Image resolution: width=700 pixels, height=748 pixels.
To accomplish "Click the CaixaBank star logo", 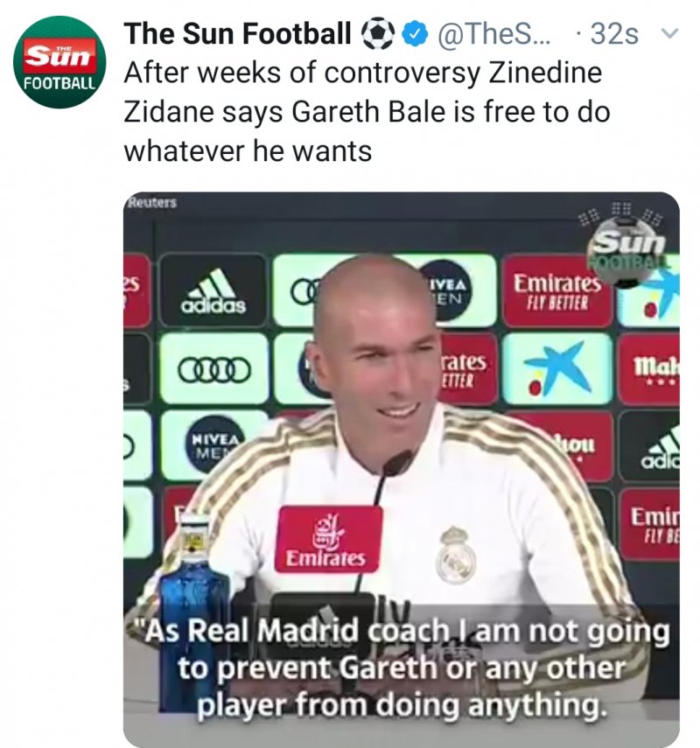I will (x=556, y=369).
